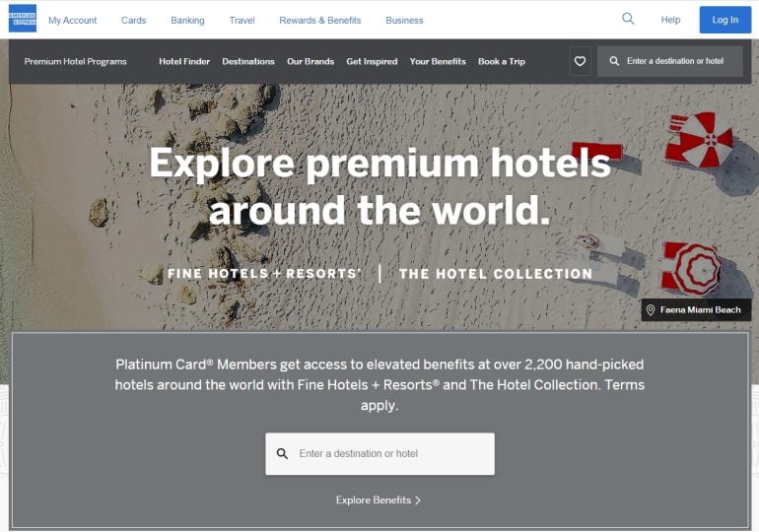Select Hotel Finder tab
This screenshot has height=532, width=759.
[x=184, y=61]
